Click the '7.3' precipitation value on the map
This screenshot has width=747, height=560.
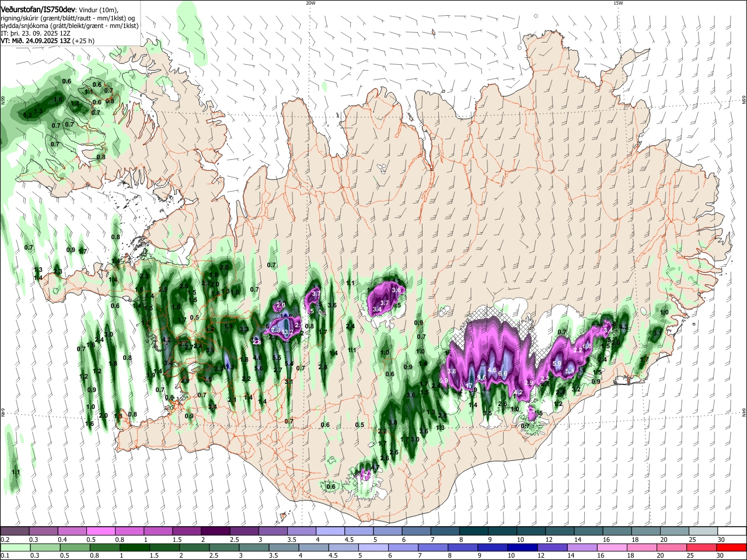click(x=275, y=330)
